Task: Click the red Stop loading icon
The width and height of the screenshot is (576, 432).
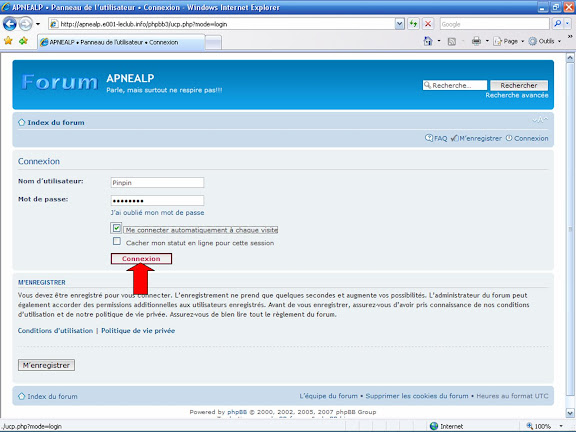Action: click(428, 24)
